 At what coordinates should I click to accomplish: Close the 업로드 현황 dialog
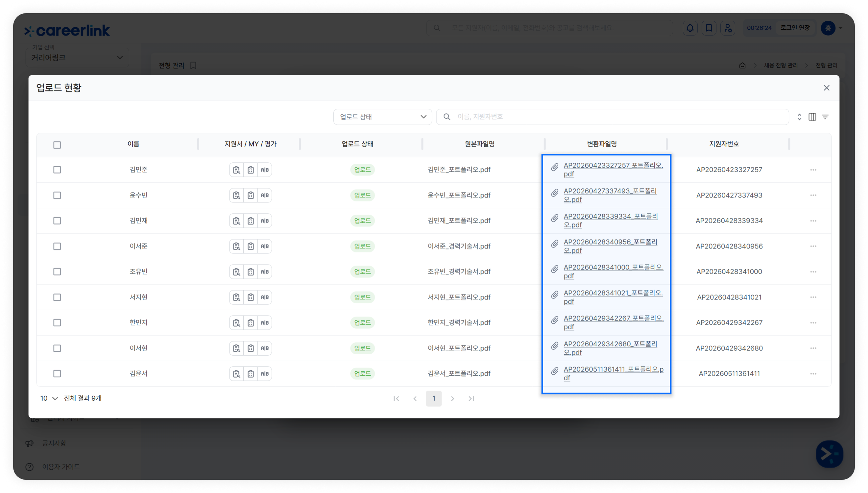tap(827, 88)
